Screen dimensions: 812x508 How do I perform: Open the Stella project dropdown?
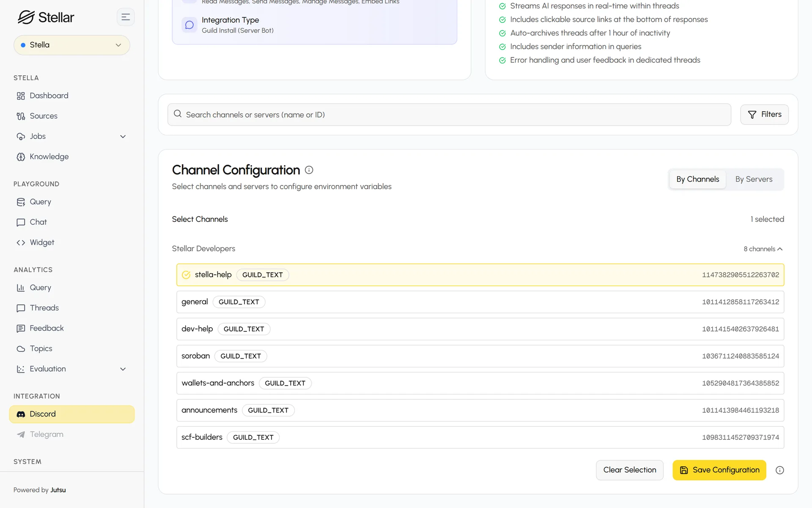coord(72,45)
